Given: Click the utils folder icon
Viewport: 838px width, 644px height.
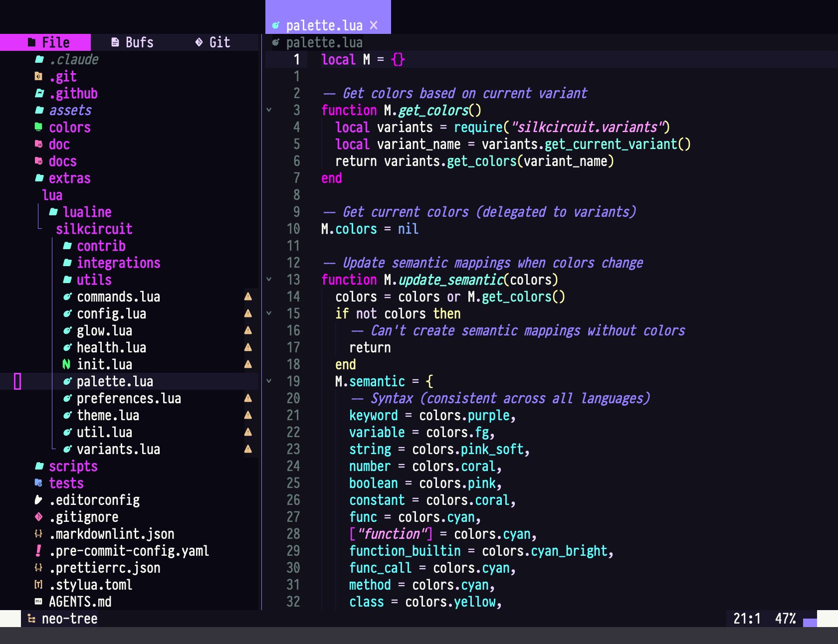Looking at the screenshot, I should pos(67,280).
